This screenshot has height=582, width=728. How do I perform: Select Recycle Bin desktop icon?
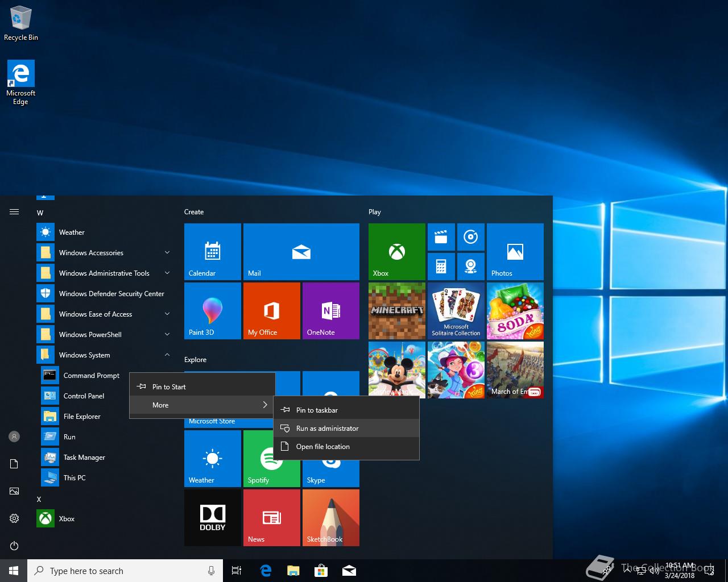coord(21,23)
